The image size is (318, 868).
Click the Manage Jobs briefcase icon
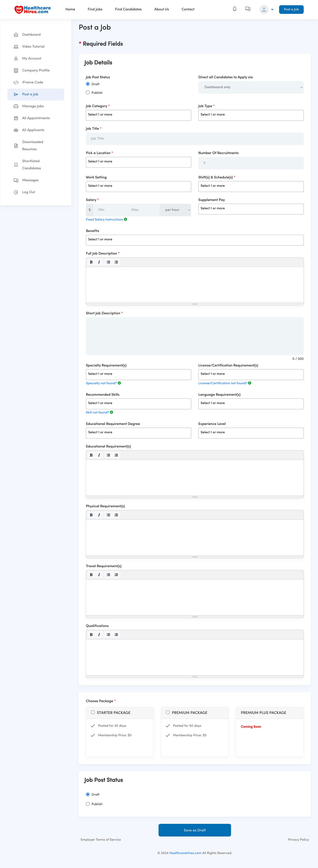(x=16, y=106)
